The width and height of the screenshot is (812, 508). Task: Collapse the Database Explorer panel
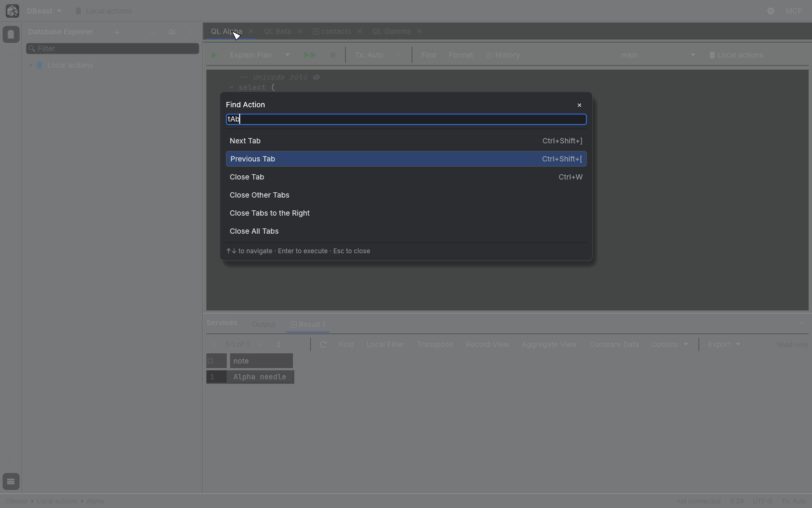coord(192,32)
